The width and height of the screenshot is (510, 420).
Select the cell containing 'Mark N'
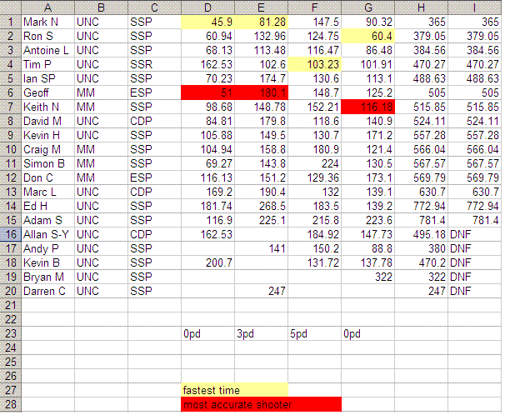47,20
